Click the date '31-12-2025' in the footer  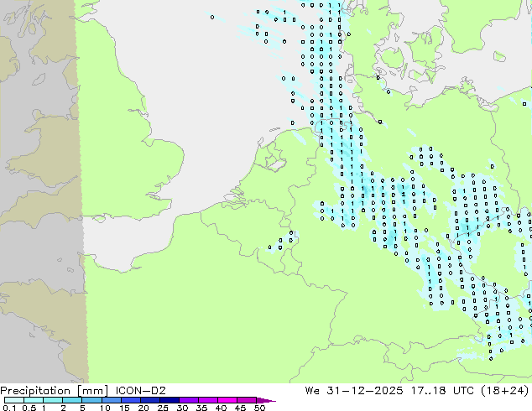[365, 391]
